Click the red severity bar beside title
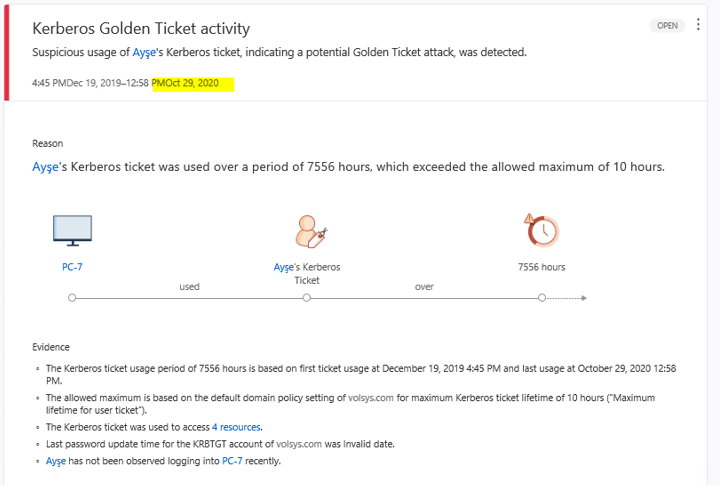The image size is (720, 485). click(x=7, y=52)
